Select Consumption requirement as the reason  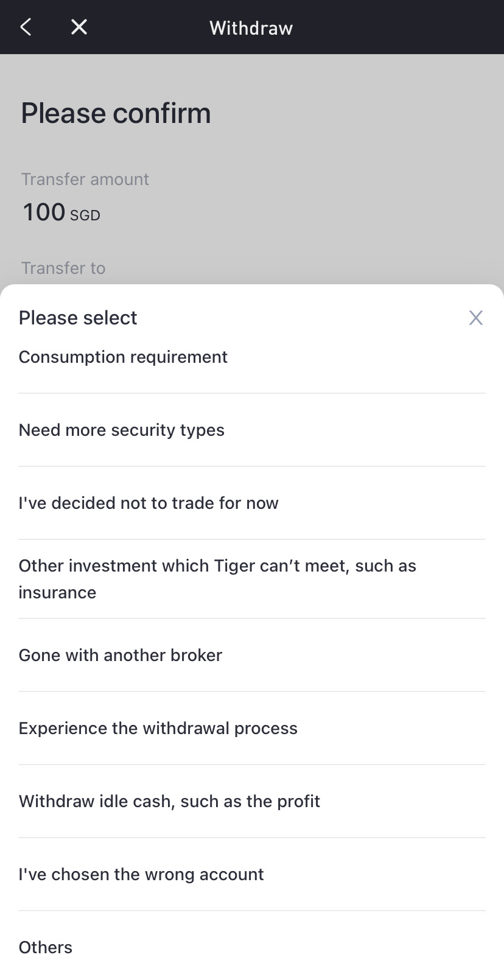(123, 357)
